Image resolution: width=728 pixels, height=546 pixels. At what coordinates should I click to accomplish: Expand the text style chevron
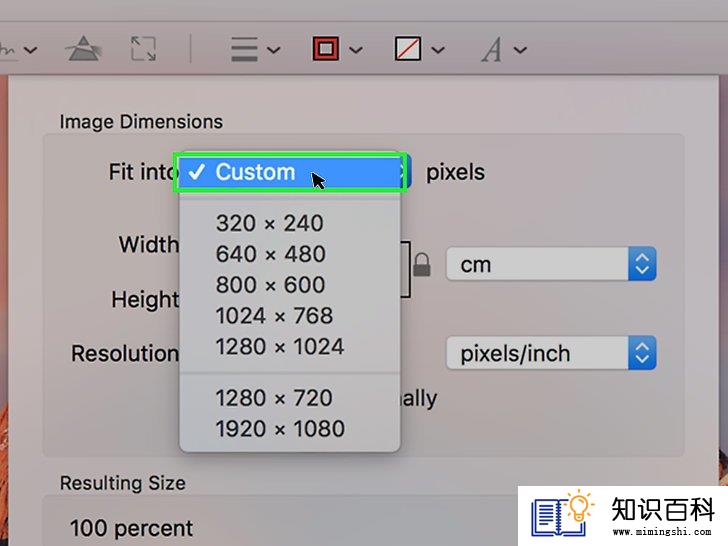pyautogui.click(x=520, y=50)
